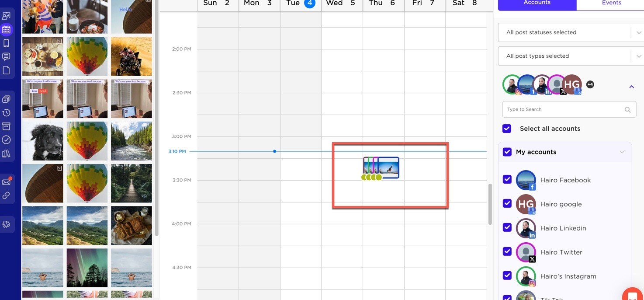Click the Hairo Facebook profile picture

click(x=526, y=180)
